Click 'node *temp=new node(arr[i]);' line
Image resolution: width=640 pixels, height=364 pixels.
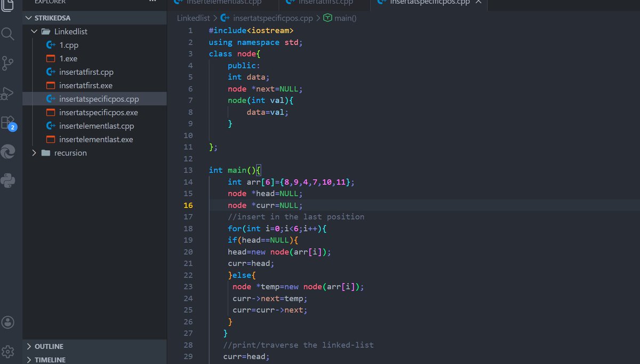[298, 287]
